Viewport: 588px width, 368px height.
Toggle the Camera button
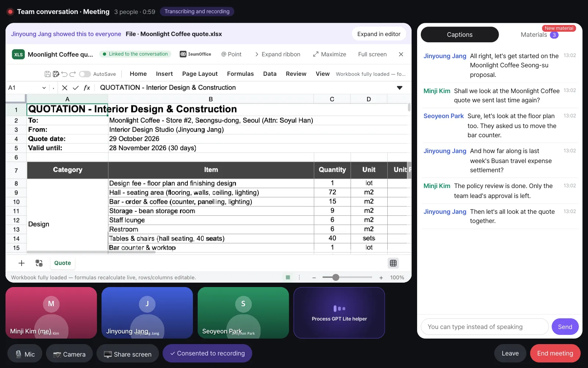click(x=69, y=354)
